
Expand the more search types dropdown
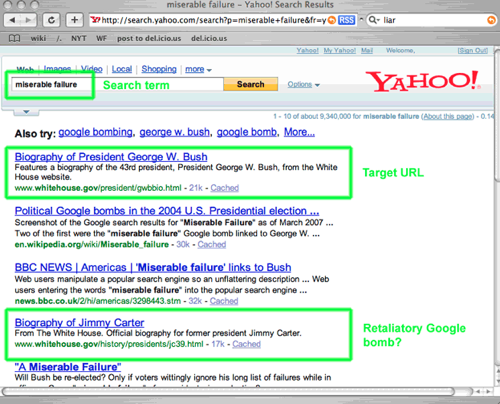[198, 69]
